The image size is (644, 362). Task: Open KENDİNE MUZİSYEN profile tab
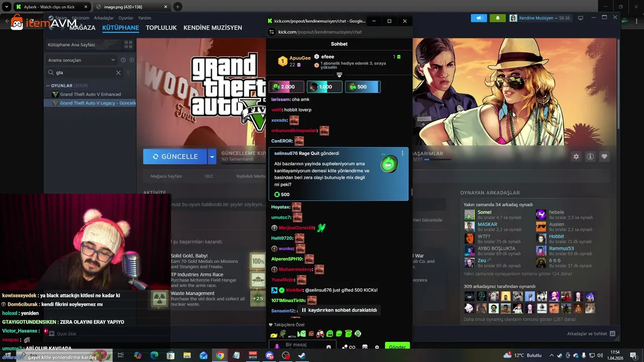point(213,28)
